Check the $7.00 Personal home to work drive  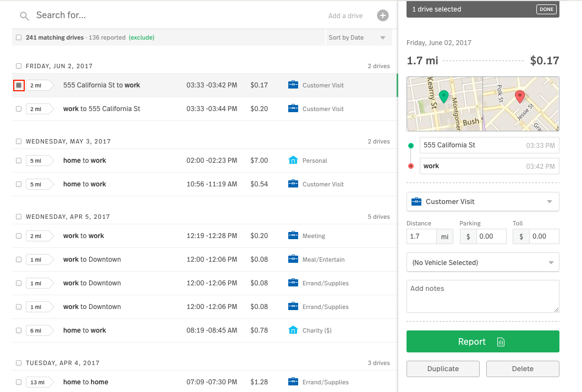pos(19,161)
